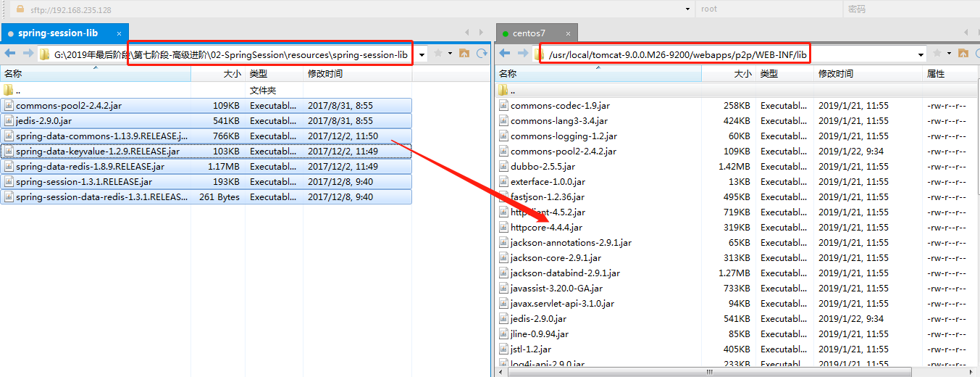The image size is (980, 377).
Task: Select httpcore-4.4.4.jar in remote list
Action: point(546,228)
